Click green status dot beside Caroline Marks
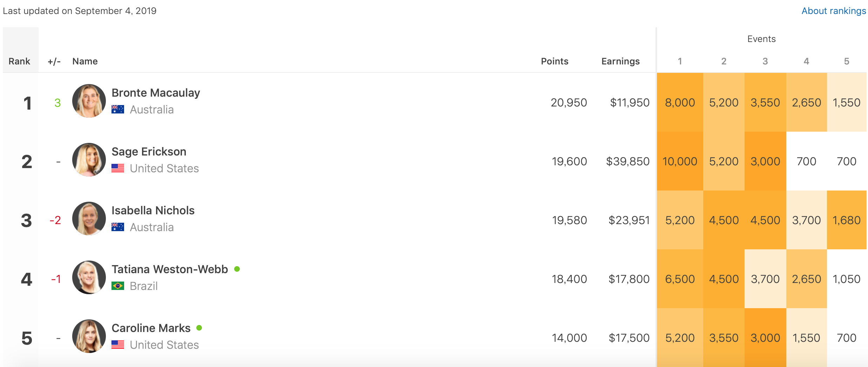The height and width of the screenshot is (367, 868). [199, 328]
